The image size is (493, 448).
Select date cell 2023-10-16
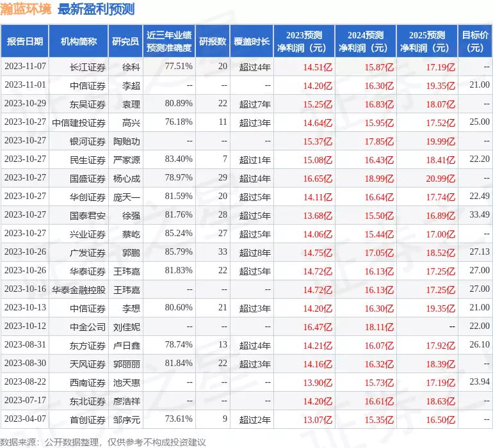[25, 289]
